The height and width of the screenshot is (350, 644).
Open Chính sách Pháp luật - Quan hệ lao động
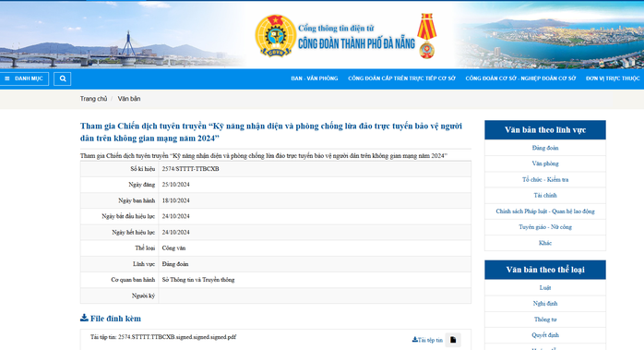point(545,211)
